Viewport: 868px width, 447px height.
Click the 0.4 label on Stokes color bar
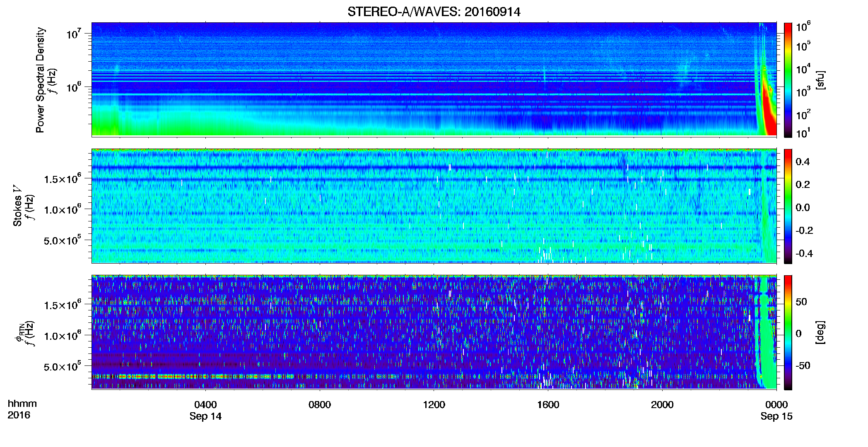point(803,162)
